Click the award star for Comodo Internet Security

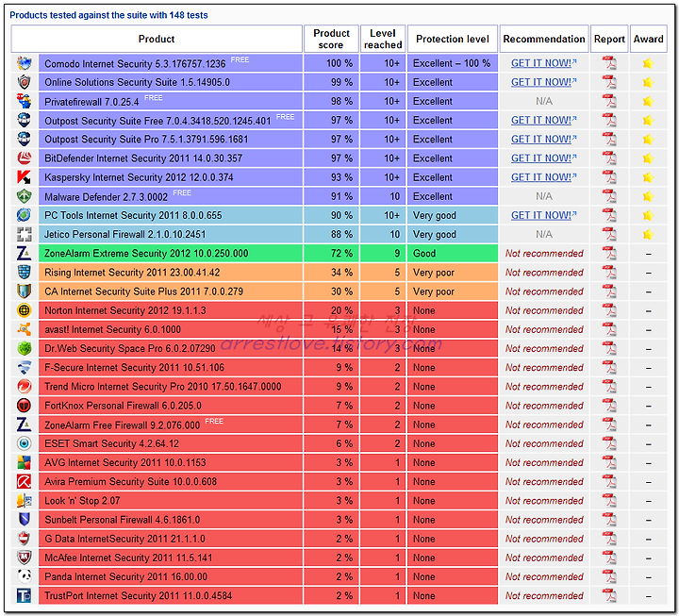(648, 63)
